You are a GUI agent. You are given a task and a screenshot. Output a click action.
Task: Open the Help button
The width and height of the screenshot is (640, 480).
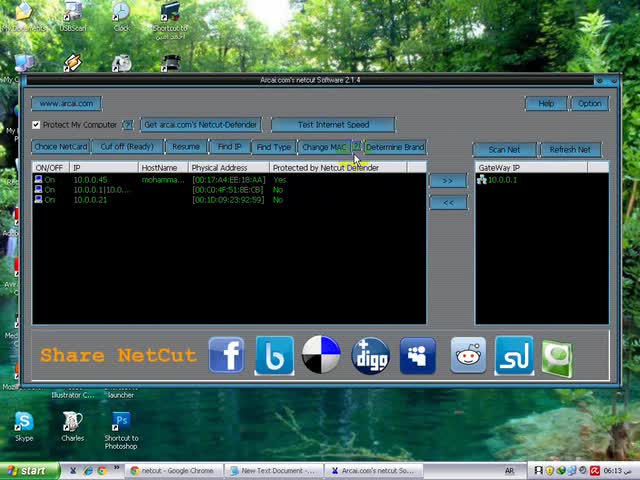pyautogui.click(x=546, y=104)
